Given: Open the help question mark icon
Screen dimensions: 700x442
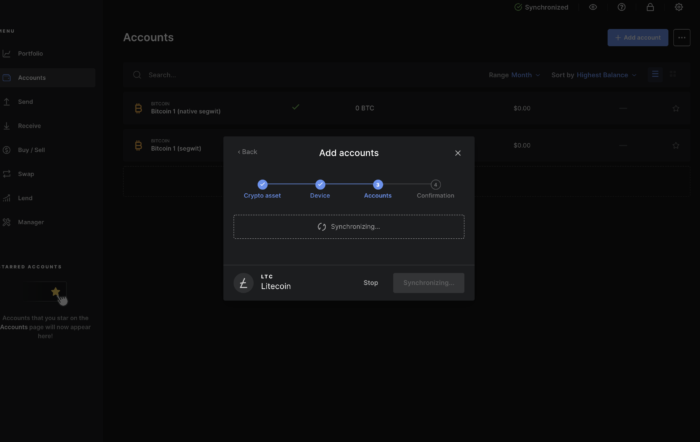Looking at the screenshot, I should [x=622, y=7].
